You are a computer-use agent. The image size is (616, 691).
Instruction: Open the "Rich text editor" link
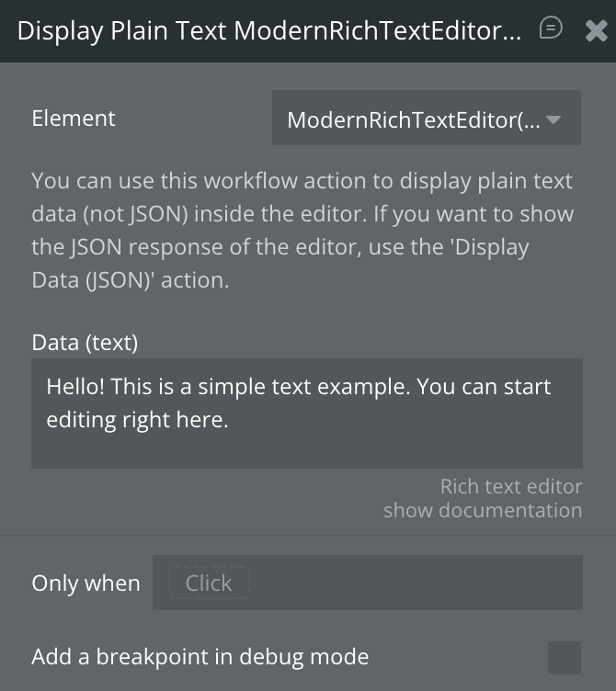click(x=510, y=486)
